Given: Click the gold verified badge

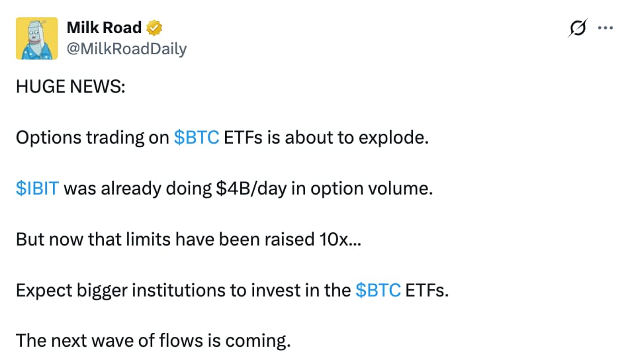Looking at the screenshot, I should (154, 28).
